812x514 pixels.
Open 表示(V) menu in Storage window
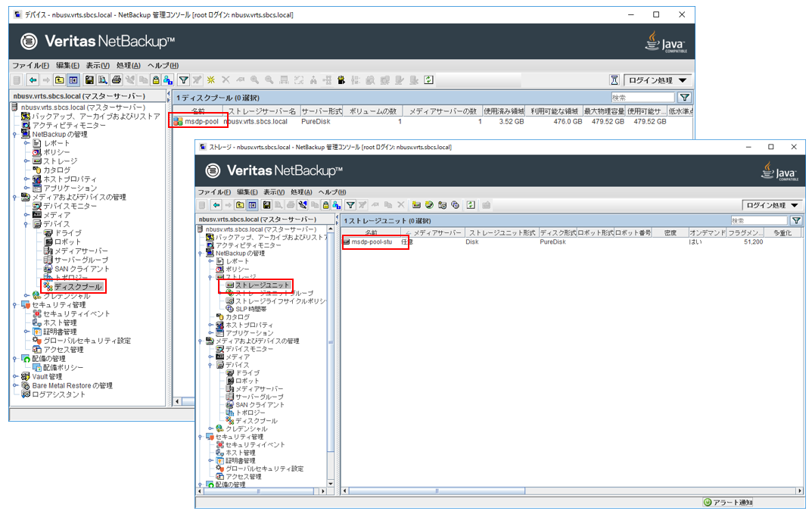tap(273, 192)
